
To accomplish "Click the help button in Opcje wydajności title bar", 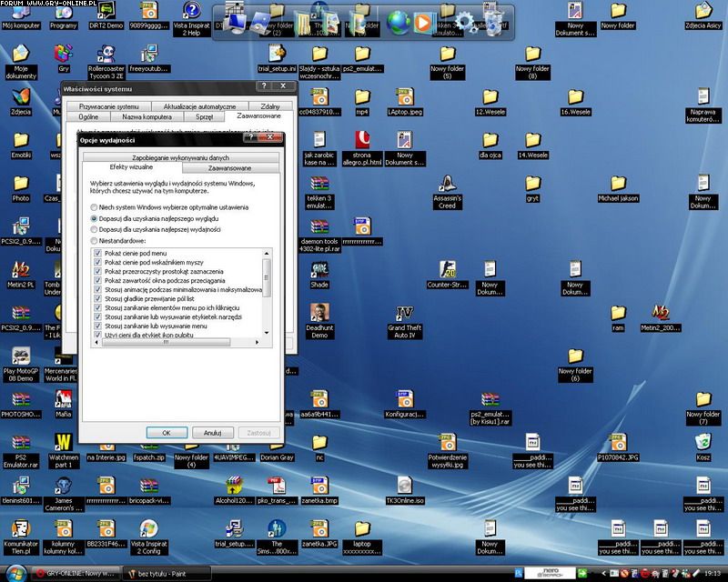I will click(x=251, y=137).
